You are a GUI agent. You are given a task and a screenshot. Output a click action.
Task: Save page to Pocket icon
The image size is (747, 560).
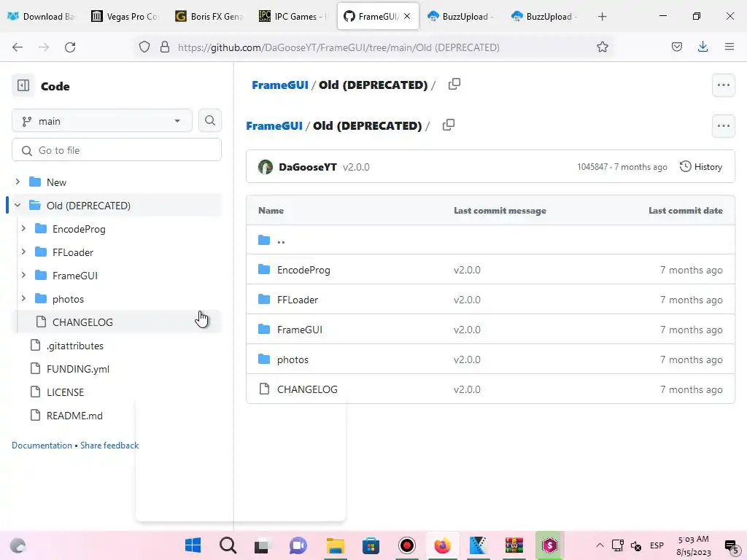pos(676,47)
